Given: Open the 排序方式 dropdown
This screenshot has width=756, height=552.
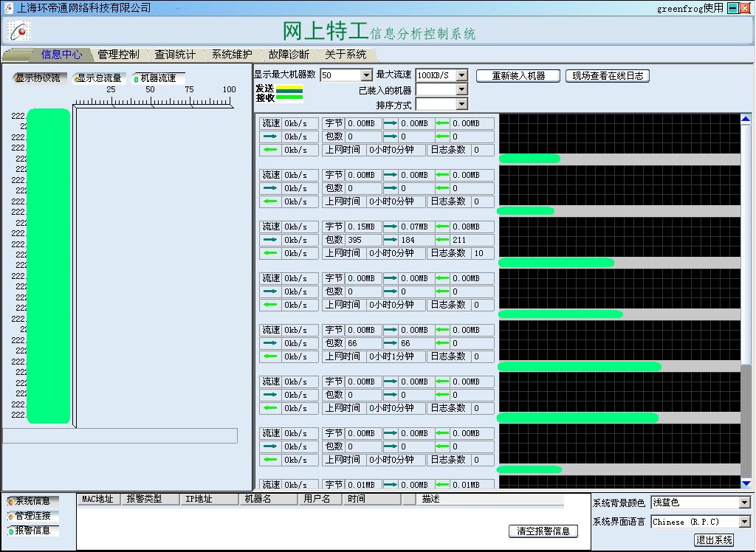Looking at the screenshot, I should point(461,105).
